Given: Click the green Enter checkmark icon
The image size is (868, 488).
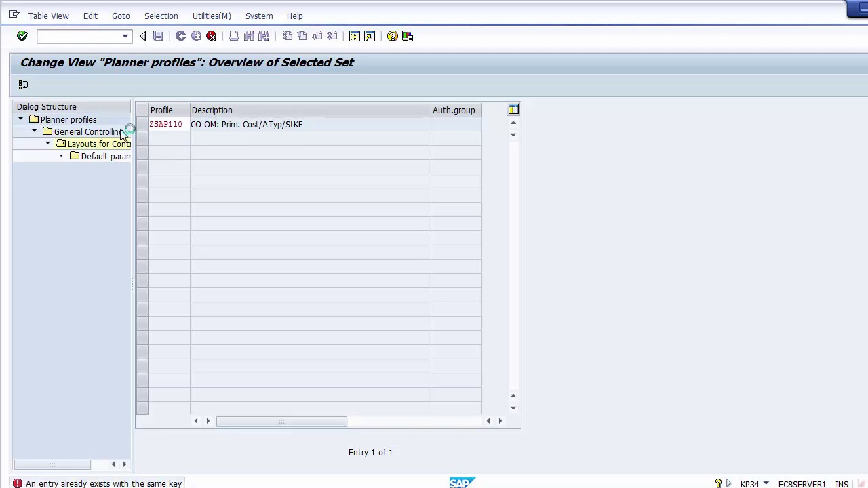Looking at the screenshot, I should (x=22, y=36).
